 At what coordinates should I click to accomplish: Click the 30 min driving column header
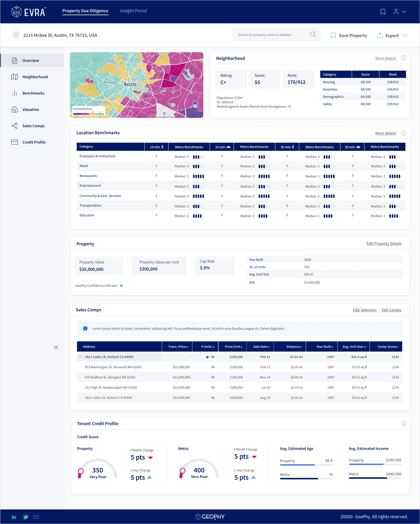coord(352,147)
